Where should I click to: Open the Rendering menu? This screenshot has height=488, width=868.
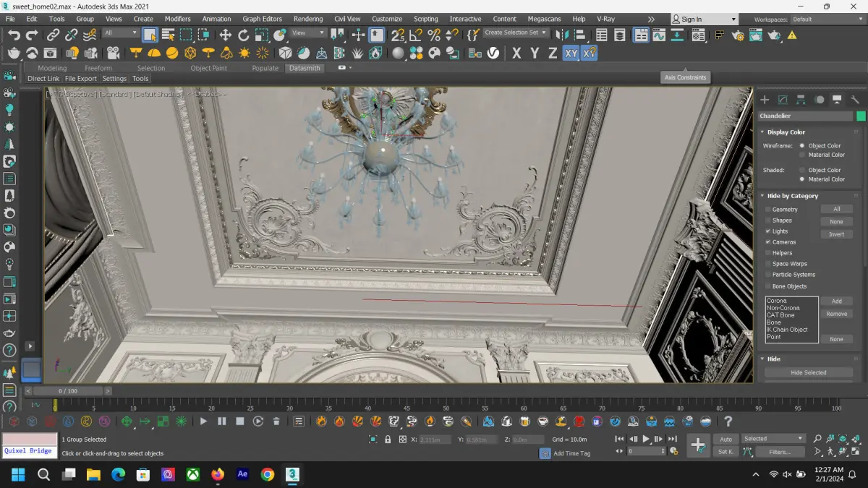coord(308,19)
